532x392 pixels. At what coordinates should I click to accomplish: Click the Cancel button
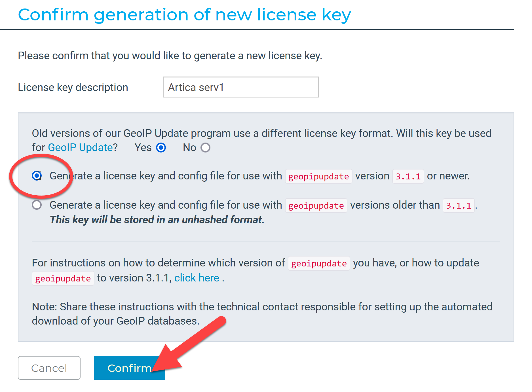click(49, 368)
